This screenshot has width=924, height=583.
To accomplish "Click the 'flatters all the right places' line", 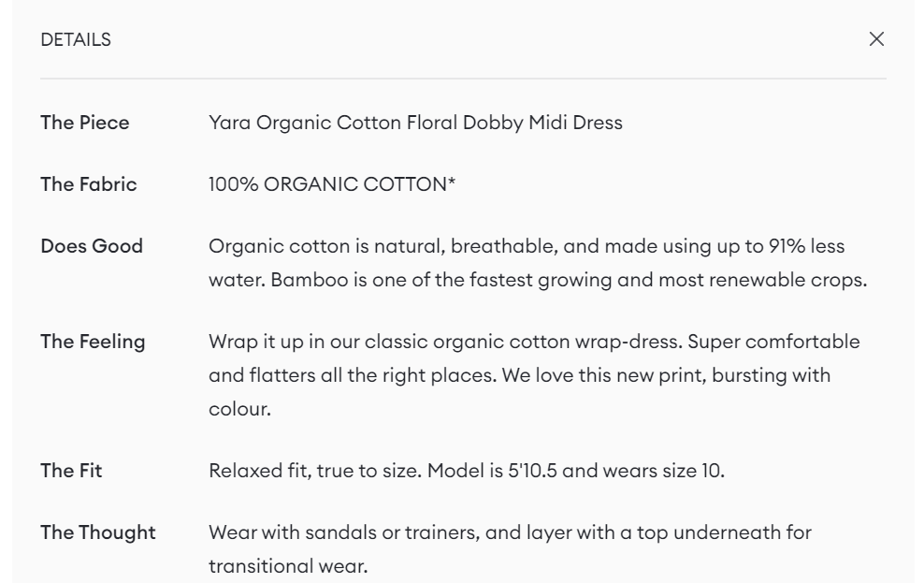I will click(519, 375).
